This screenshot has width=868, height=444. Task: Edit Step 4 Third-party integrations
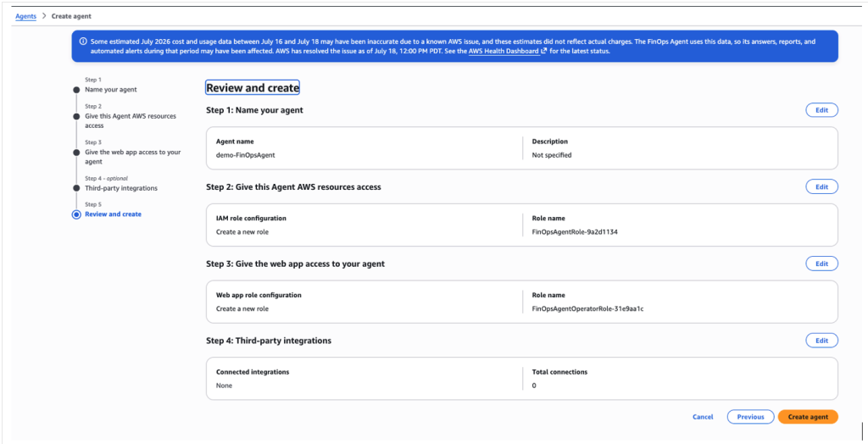pyautogui.click(x=821, y=341)
